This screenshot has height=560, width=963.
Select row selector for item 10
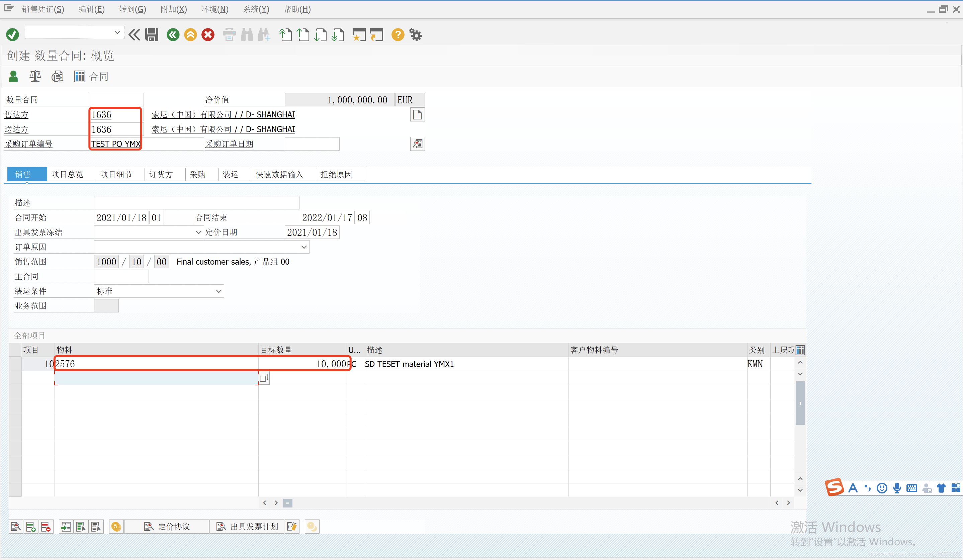click(15, 364)
